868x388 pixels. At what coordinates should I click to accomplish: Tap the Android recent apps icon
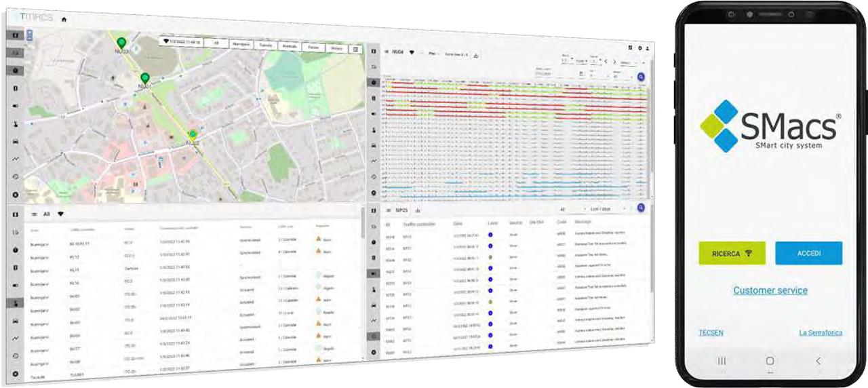tap(722, 361)
